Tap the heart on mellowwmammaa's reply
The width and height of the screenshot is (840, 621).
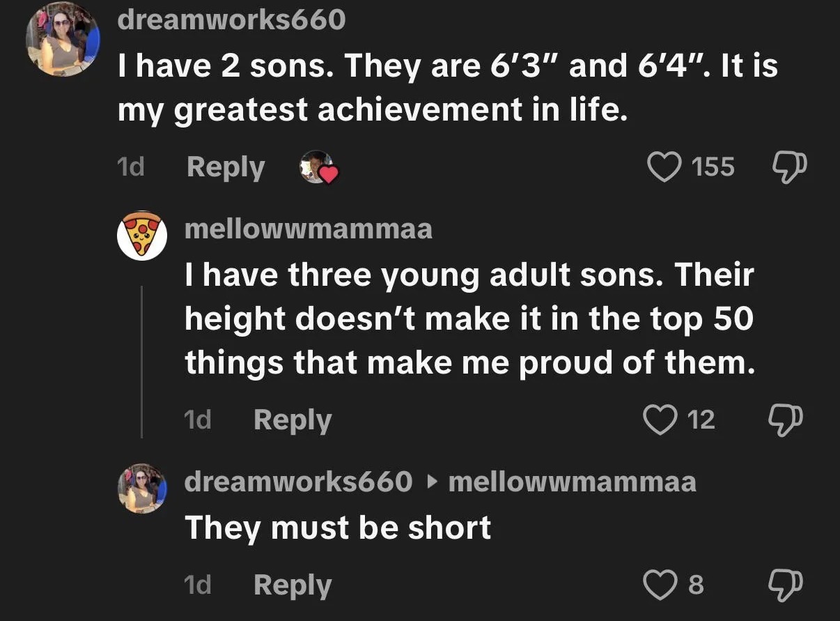[x=659, y=420]
